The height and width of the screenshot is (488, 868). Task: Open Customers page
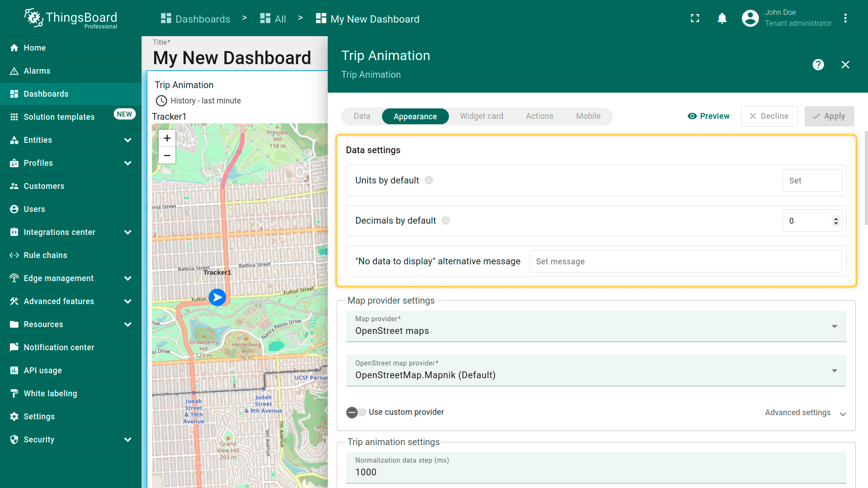click(x=71, y=186)
